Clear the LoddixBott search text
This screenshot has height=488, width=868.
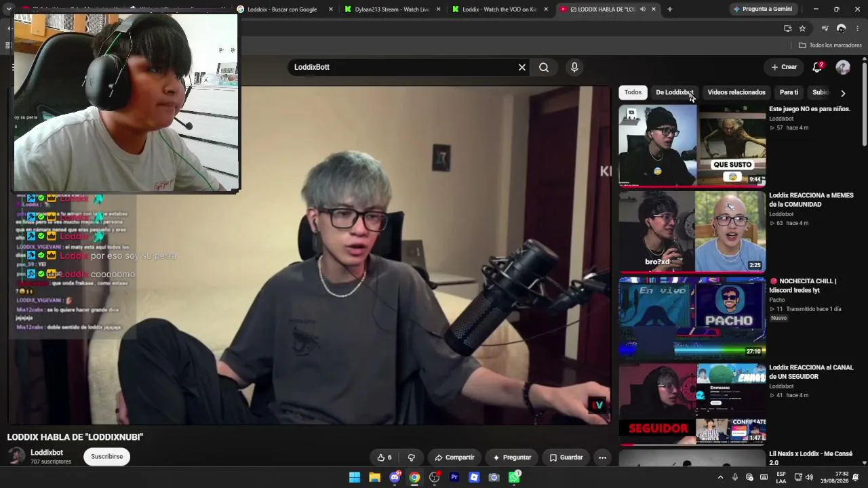(522, 67)
